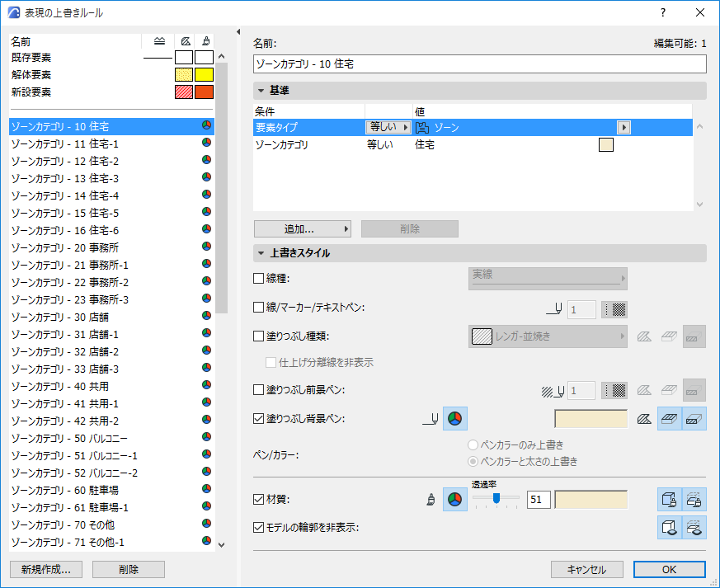Select rule ゾーンカテゴリ - 40 共用
This screenshot has width=720, height=588.
pyautogui.click(x=111, y=386)
